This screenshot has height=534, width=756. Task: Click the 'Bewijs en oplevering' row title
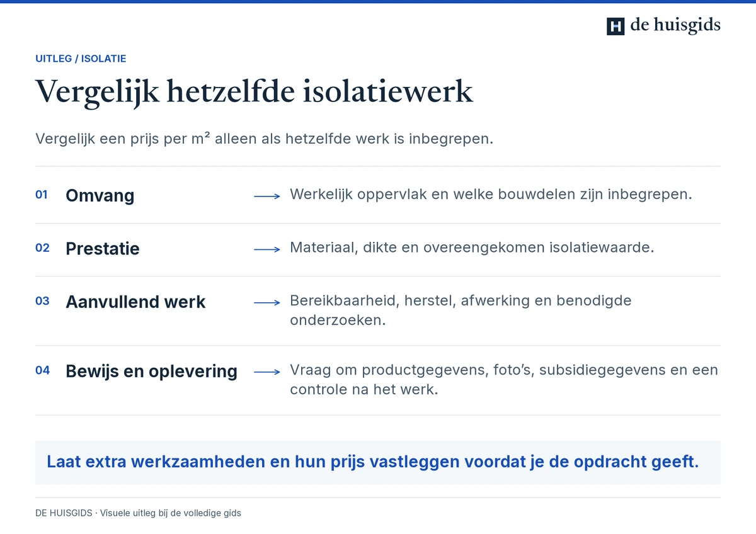click(x=151, y=371)
